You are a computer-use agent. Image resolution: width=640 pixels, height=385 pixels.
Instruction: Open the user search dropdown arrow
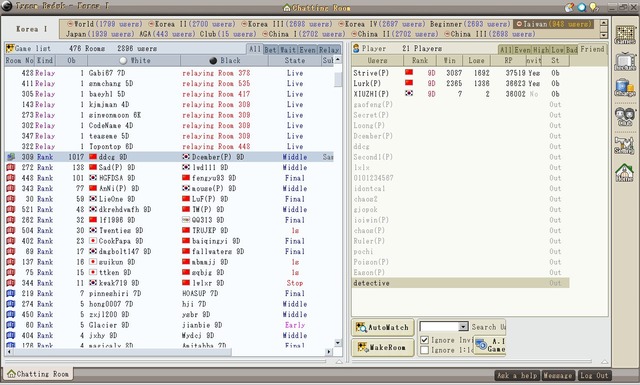pos(463,327)
